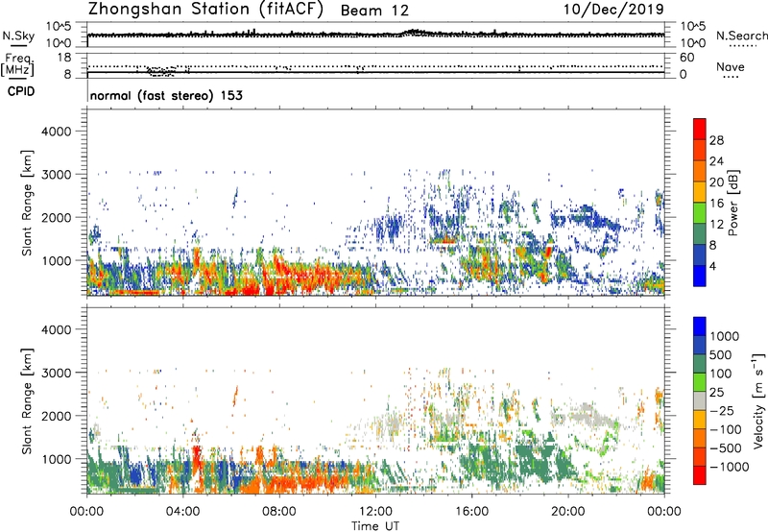Screen dimensions: 768x532
Task: Click the date '10/Dec/2019'
Action: (x=613, y=10)
